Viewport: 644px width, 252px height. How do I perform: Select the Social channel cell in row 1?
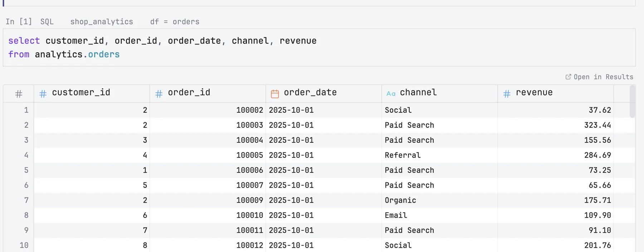point(439,110)
